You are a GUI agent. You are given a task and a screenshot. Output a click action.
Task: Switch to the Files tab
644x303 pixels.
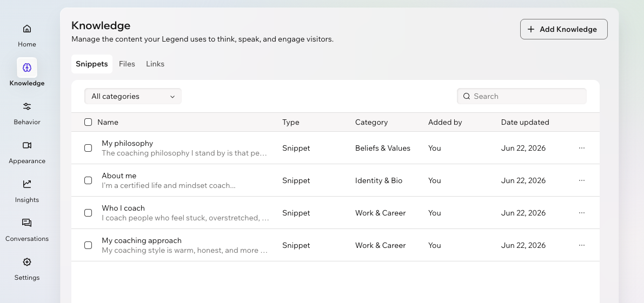coord(127,64)
